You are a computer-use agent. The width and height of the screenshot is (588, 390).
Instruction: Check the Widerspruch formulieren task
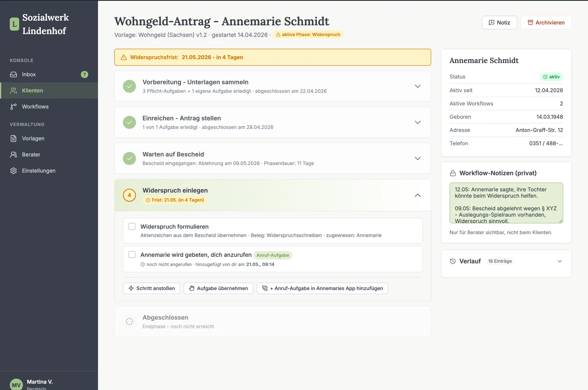click(x=132, y=226)
